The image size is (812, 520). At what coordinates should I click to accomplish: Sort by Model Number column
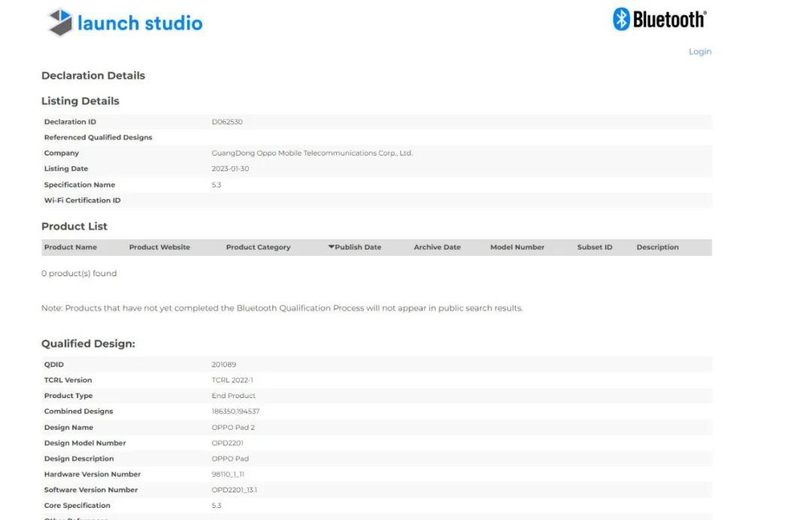click(x=517, y=248)
